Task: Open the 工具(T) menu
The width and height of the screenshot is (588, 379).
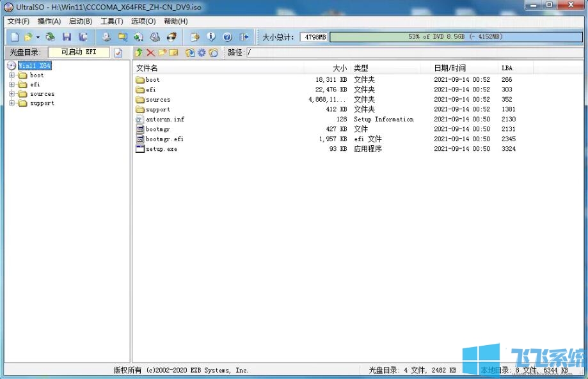Action: (x=112, y=21)
